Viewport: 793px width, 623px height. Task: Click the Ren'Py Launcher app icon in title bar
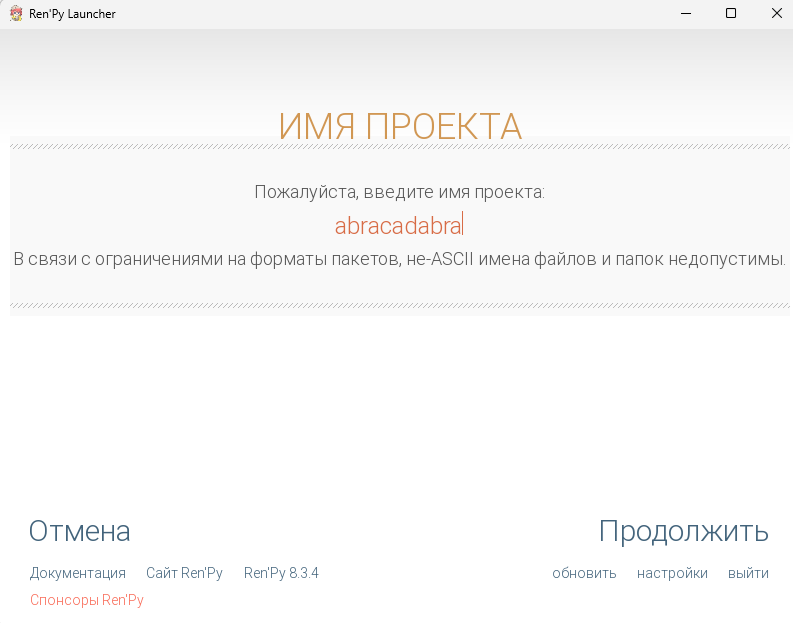click(x=16, y=14)
